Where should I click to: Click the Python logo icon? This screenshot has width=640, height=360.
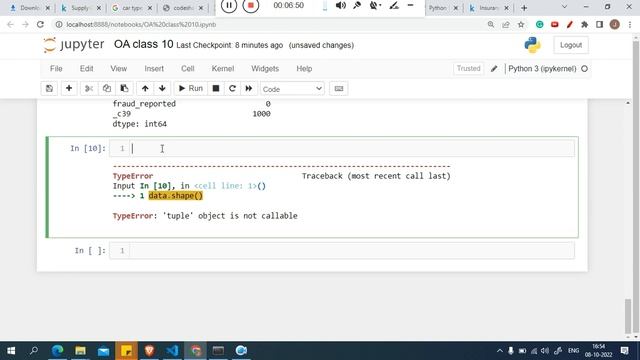coord(532,45)
